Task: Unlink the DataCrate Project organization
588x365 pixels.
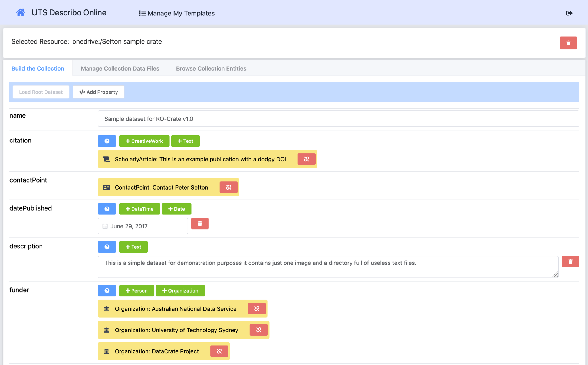Action: click(219, 351)
